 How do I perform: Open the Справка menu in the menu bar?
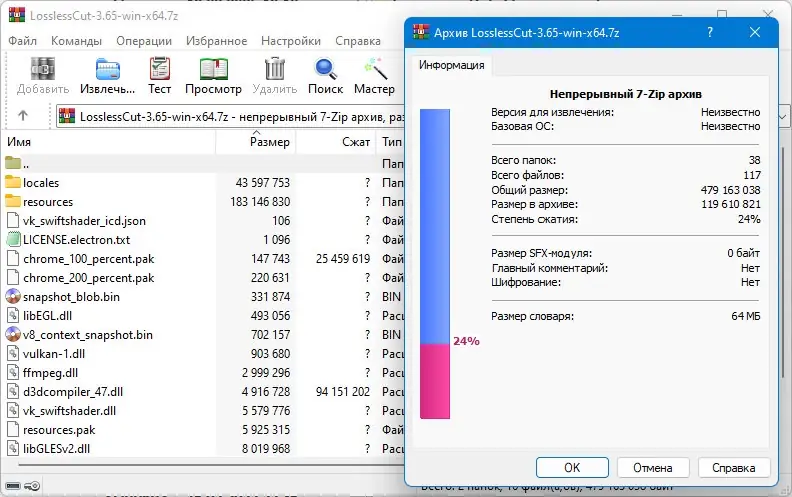(x=358, y=41)
